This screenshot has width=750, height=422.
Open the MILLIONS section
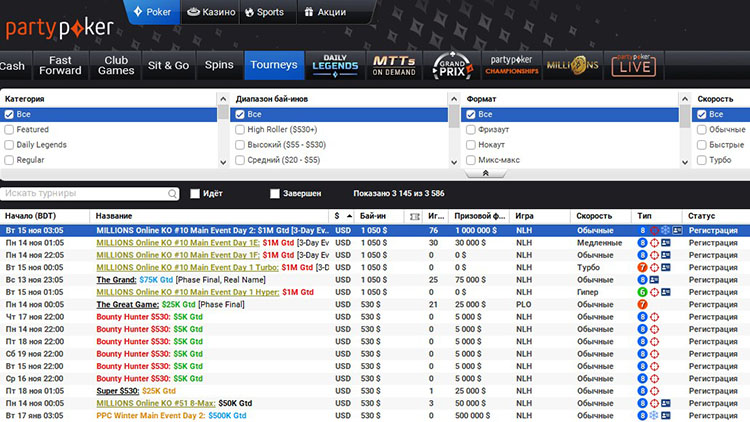pos(572,65)
